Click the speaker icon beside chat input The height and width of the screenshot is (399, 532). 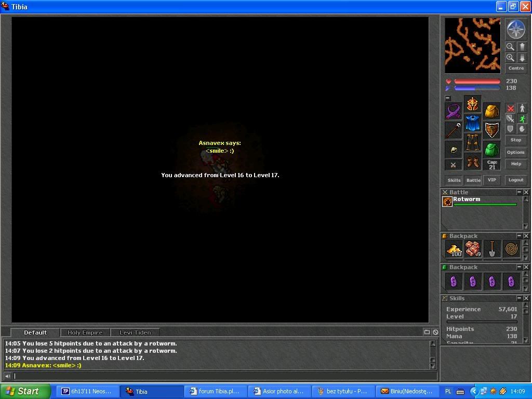point(7,376)
